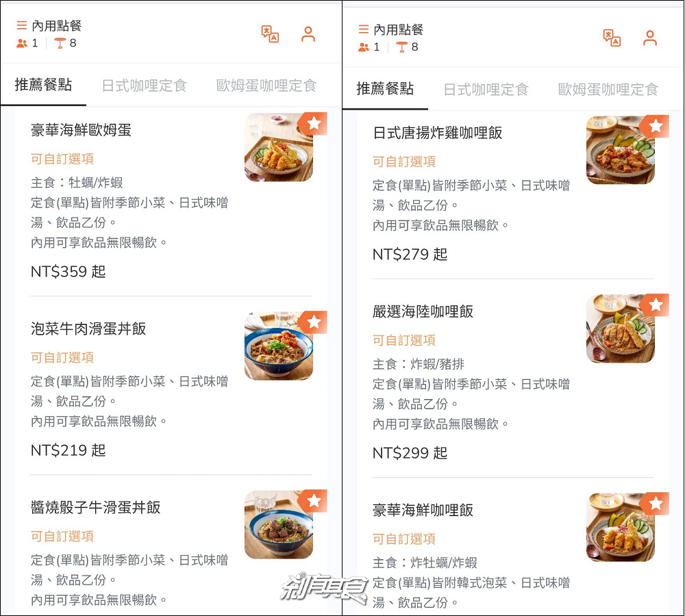Tap 可自訂選項 under 醬燒骰子牛滑蛋丼飯

(62, 536)
